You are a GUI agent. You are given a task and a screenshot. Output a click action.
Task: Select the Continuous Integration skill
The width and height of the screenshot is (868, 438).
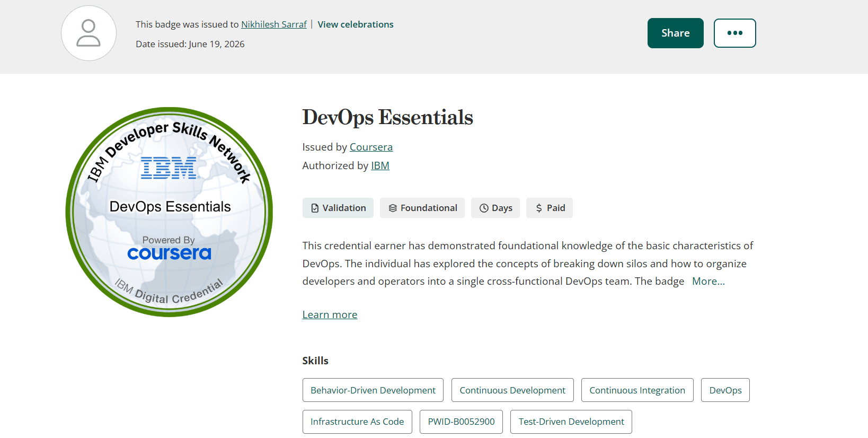pos(637,390)
